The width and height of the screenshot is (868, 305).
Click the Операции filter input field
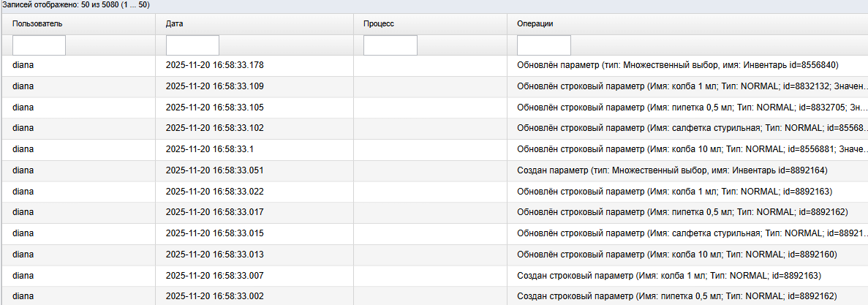(x=543, y=45)
